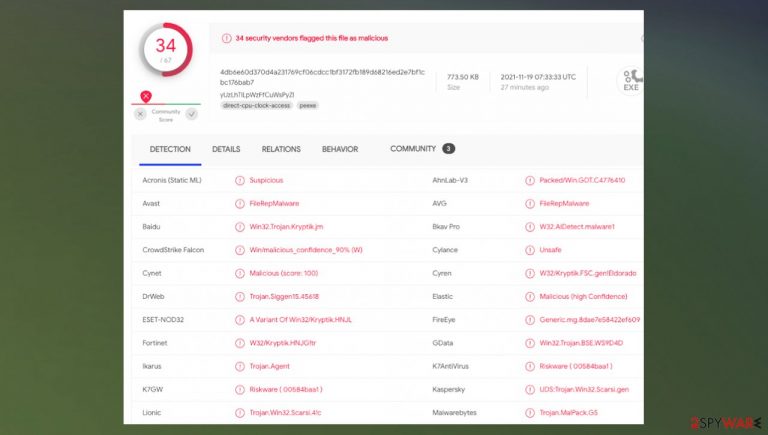
Task: Select the peexe tag
Action: click(x=308, y=105)
